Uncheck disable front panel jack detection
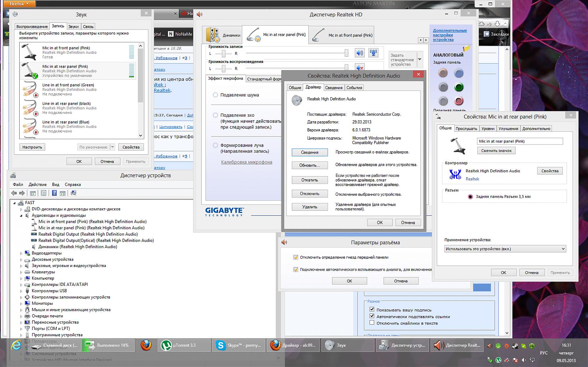The height and width of the screenshot is (367, 588). 295,257
